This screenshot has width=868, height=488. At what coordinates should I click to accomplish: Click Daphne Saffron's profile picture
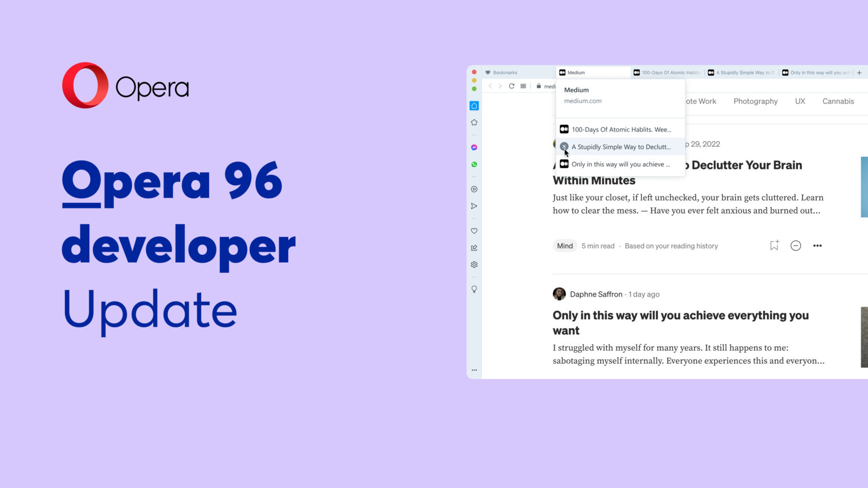(x=559, y=294)
